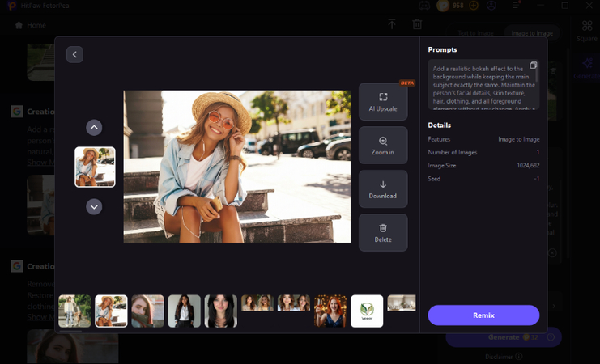Open the room interior thumbnail
This screenshot has height=364, width=600.
coord(402,303)
